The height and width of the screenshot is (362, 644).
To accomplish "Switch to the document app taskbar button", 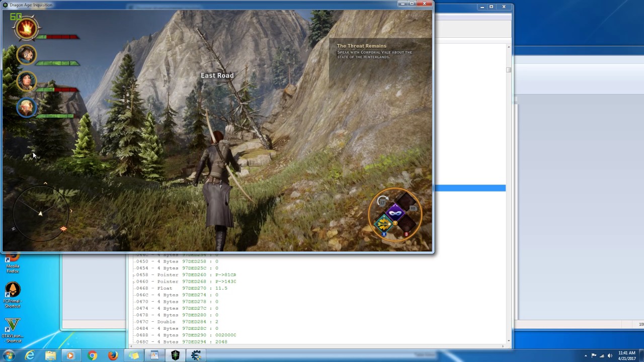I will pos(154,355).
